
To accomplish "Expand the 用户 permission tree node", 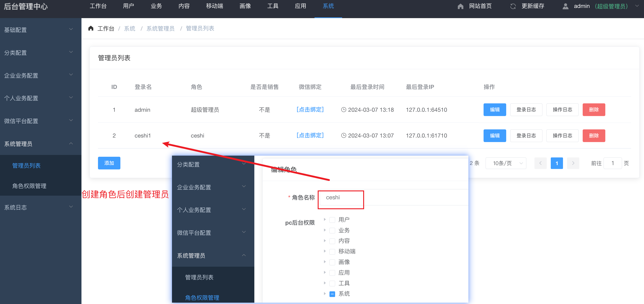I will 325,219.
